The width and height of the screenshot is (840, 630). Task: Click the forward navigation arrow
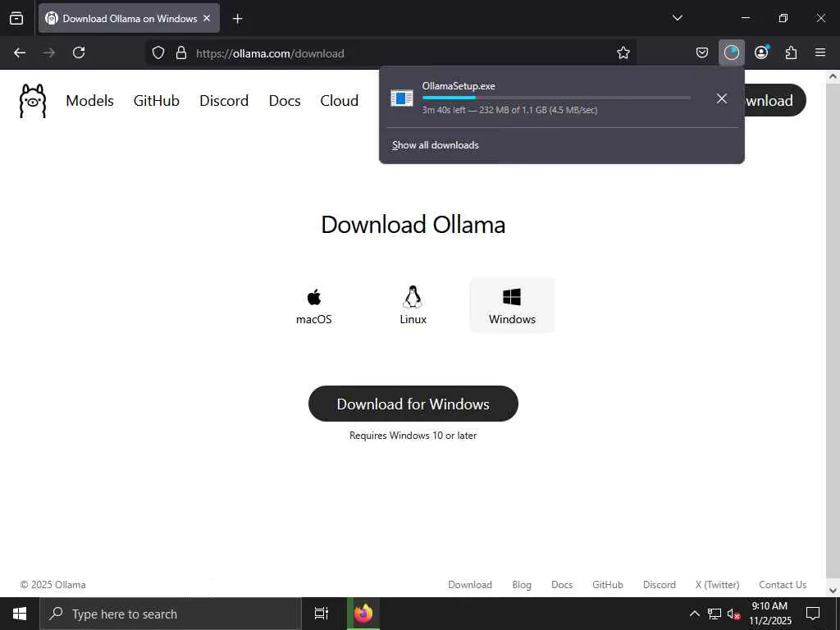(48, 52)
